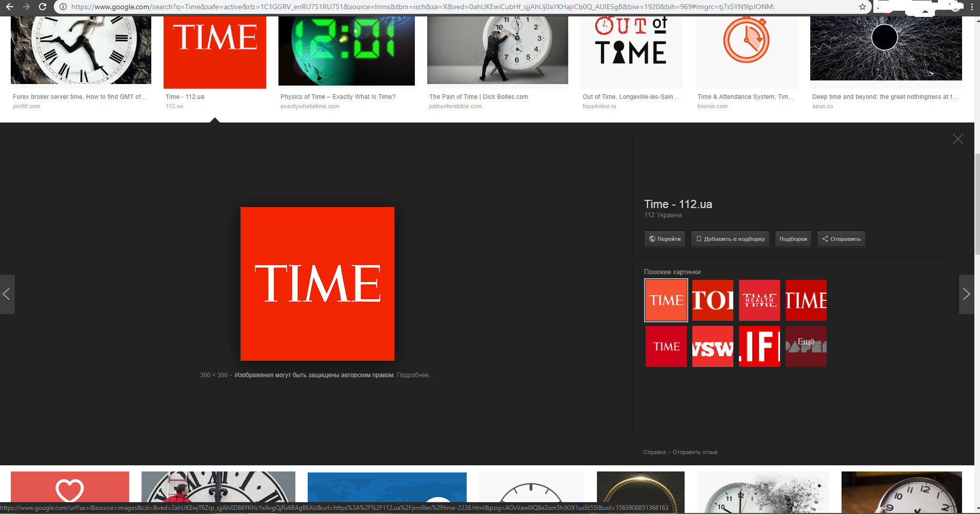Click the Похожие картинки heading
This screenshot has height=514, width=980.
click(x=672, y=272)
